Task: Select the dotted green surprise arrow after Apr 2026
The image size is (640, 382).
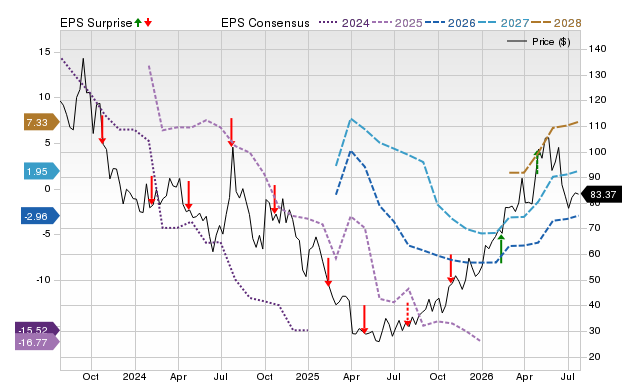Action: point(537,162)
